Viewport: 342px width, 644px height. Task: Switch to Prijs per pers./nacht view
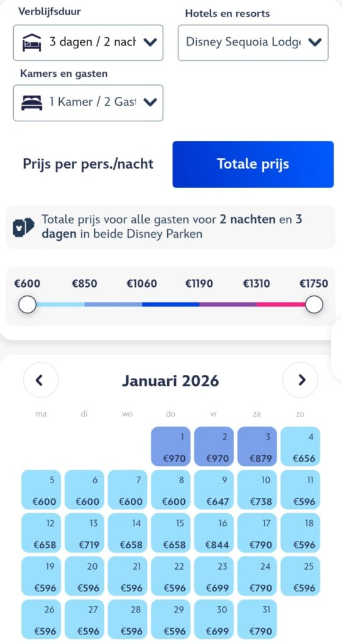click(88, 164)
